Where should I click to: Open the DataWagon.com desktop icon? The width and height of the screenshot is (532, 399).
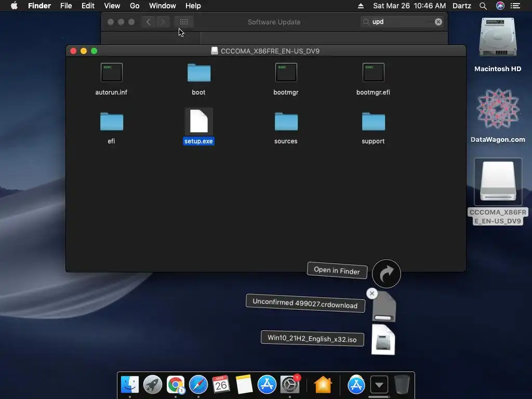coord(498,109)
